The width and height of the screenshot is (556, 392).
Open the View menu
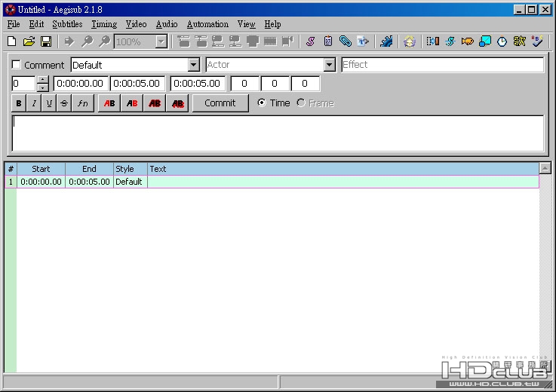247,24
